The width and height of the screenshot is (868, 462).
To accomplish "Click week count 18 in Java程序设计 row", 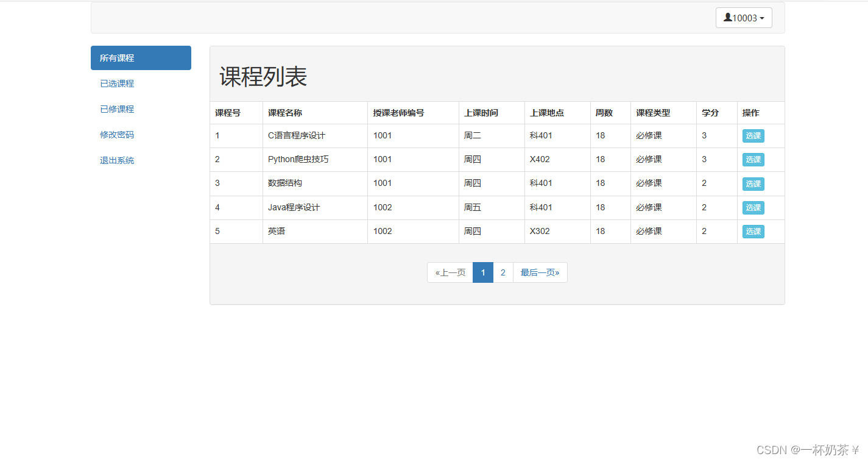I will click(x=601, y=207).
